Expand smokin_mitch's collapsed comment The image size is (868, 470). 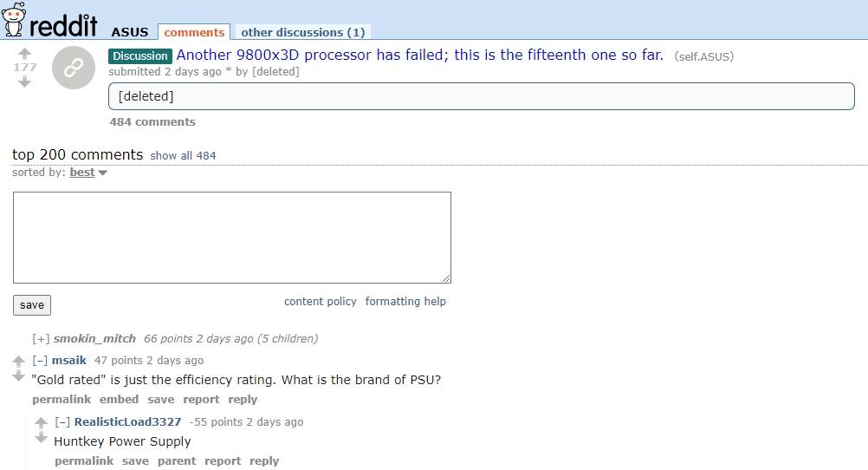pos(41,338)
